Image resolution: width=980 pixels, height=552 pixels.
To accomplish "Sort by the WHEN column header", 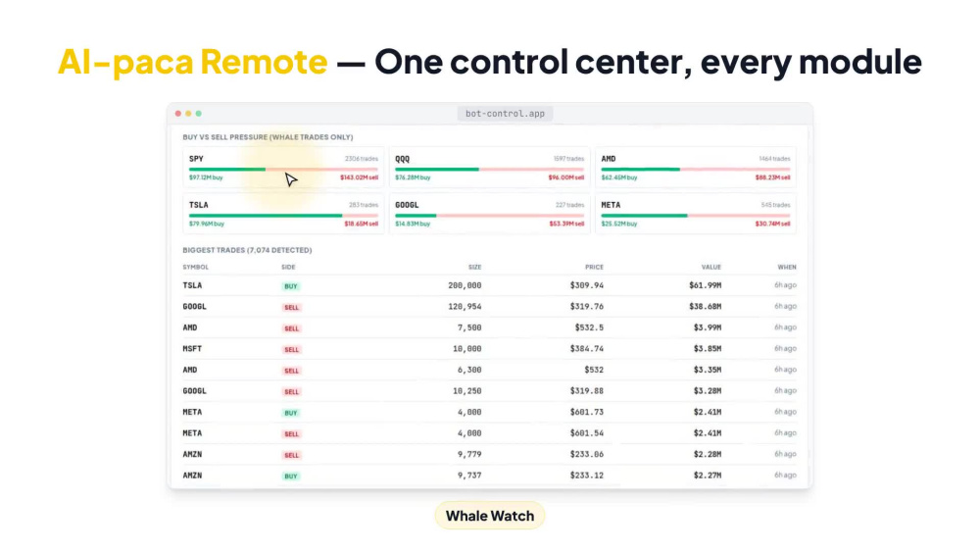I will click(787, 267).
